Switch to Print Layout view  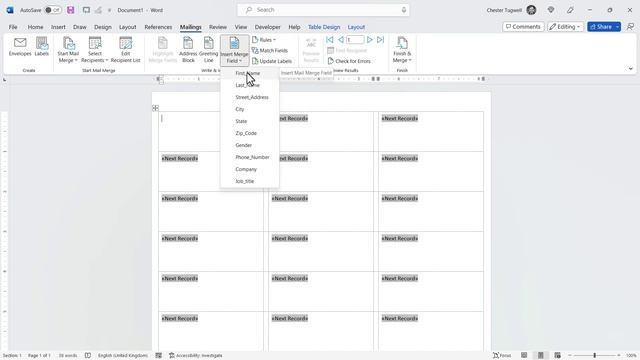[540, 356]
